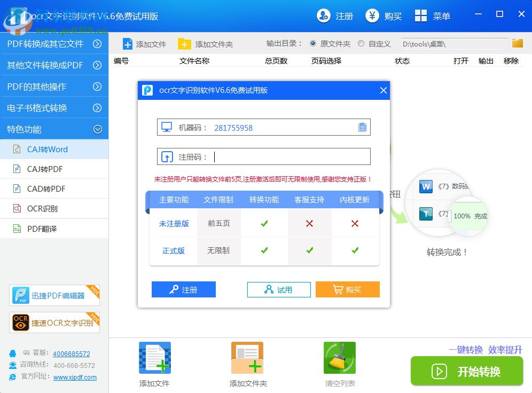Click the 迅捷PDF编辑器 logo icon
Screen dimensions: 532x393
pos(20,295)
